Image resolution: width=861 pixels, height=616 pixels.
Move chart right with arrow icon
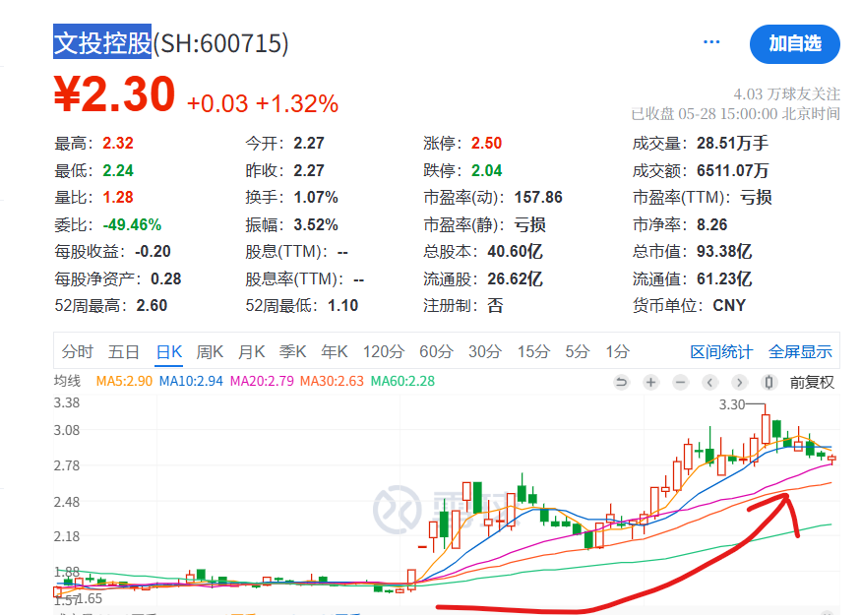coord(739,382)
